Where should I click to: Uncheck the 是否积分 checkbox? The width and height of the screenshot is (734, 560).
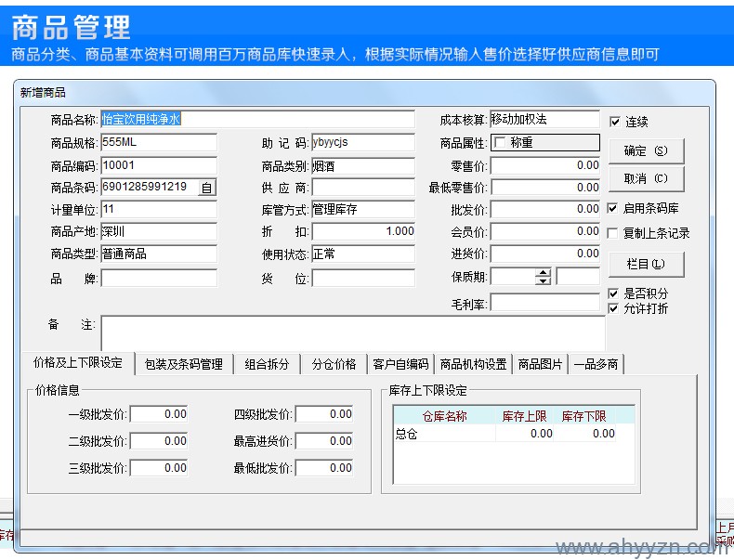coord(613,294)
